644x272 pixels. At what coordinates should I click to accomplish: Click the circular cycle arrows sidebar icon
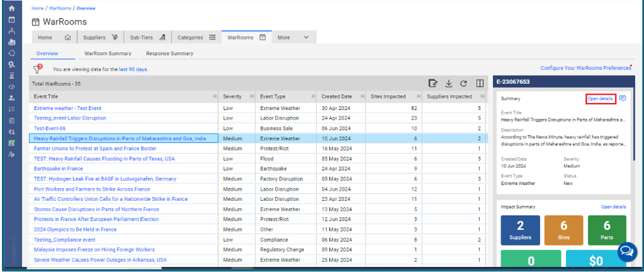[12, 53]
